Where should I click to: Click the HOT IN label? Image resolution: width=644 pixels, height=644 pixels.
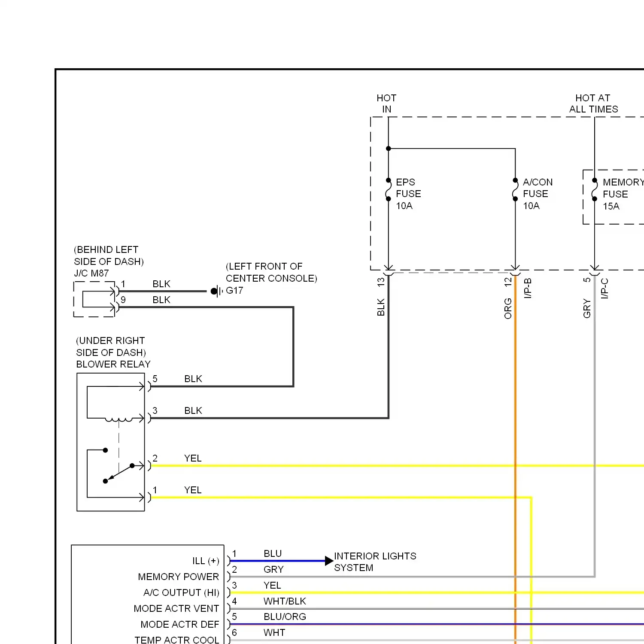point(386,103)
